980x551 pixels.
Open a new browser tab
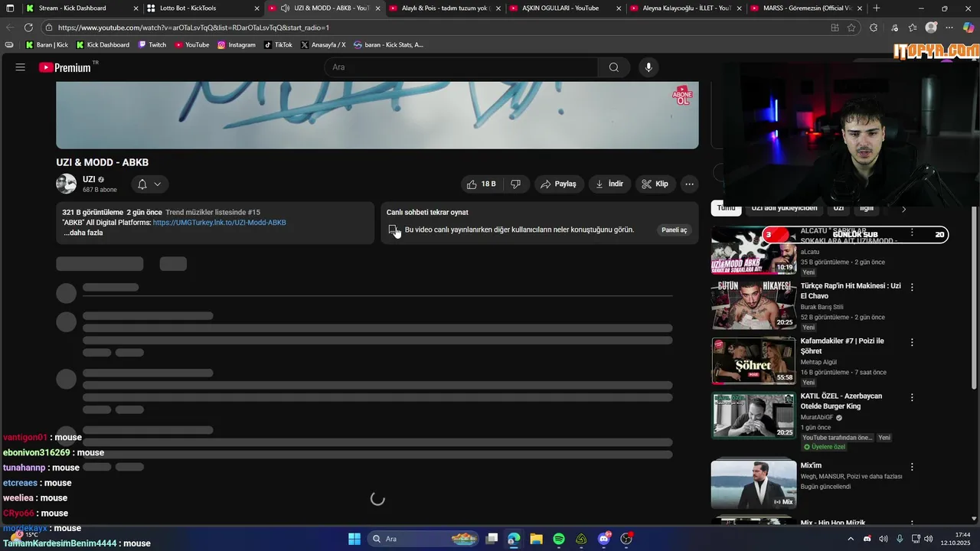coord(877,8)
